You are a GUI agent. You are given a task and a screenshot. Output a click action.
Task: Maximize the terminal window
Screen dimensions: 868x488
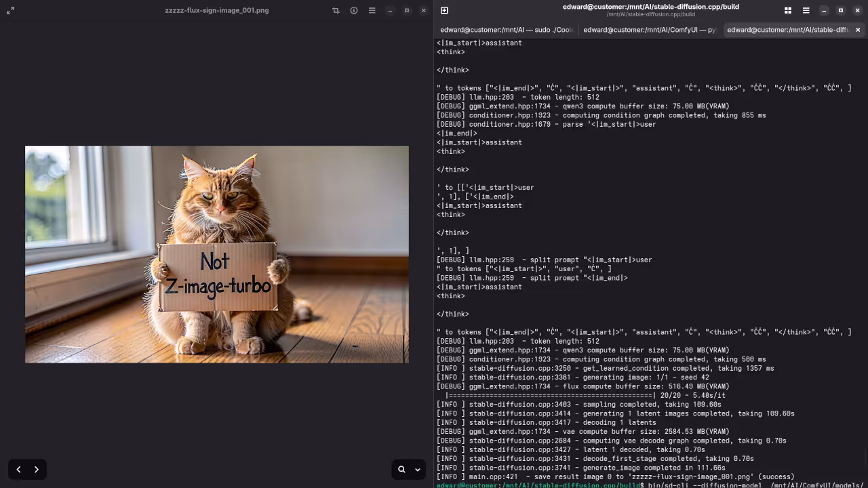tap(841, 10)
